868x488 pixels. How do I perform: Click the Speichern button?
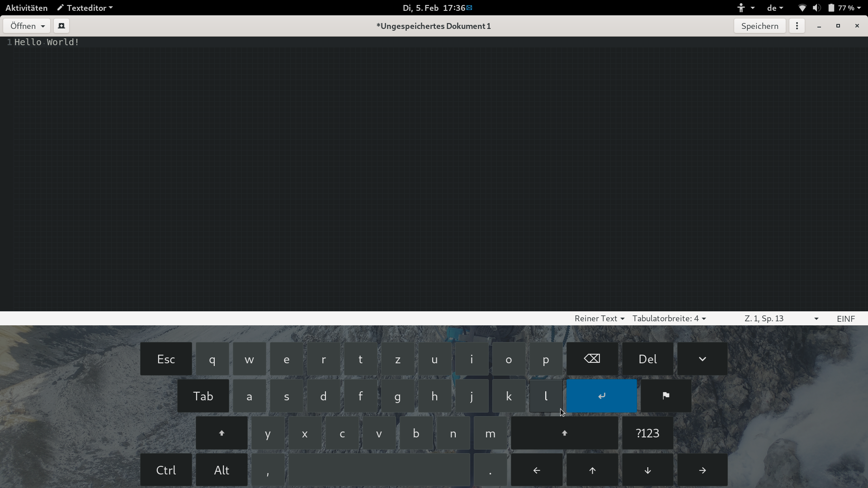[x=759, y=26]
